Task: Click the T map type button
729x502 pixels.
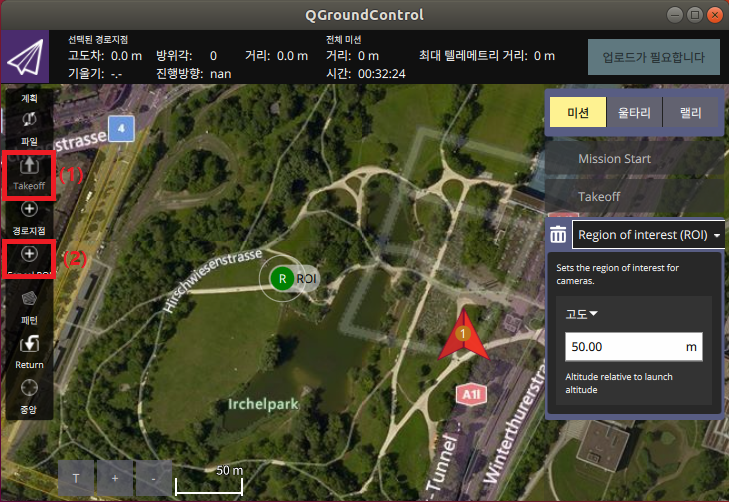Action: (76, 478)
